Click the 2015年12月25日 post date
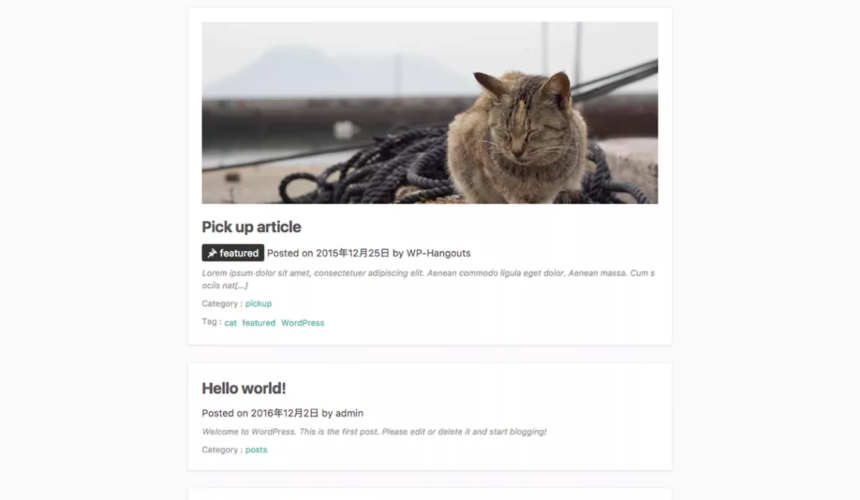The image size is (860, 500). tap(352, 253)
